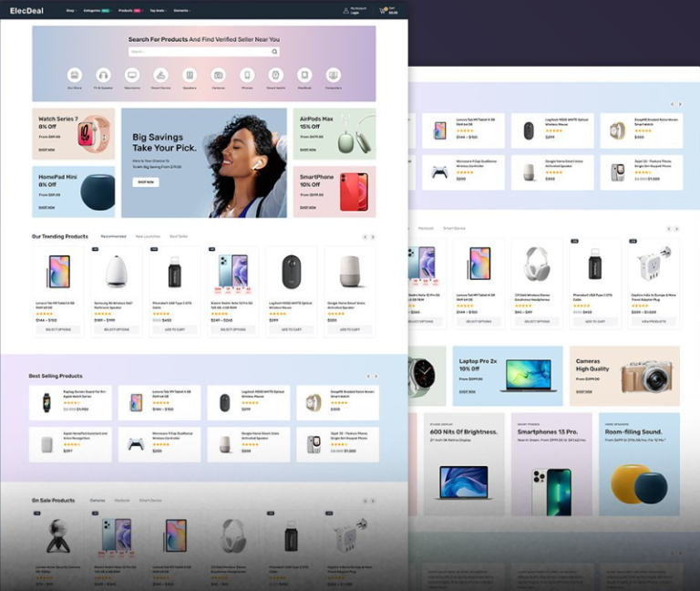Expand the Products menu
The image size is (700, 591).
pos(130,10)
